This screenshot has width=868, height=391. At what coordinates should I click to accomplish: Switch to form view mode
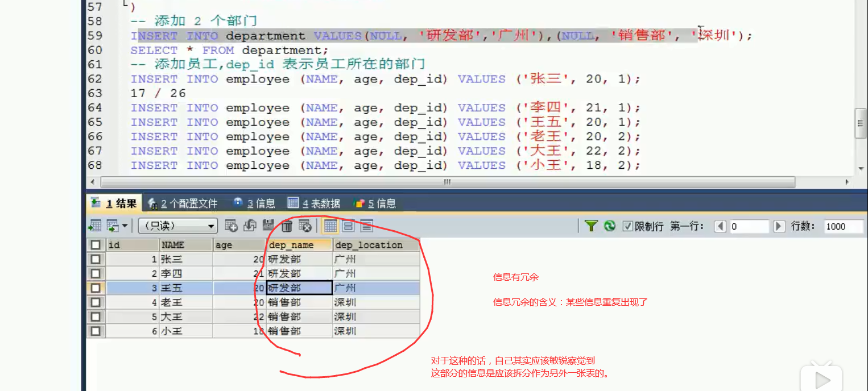coord(348,226)
